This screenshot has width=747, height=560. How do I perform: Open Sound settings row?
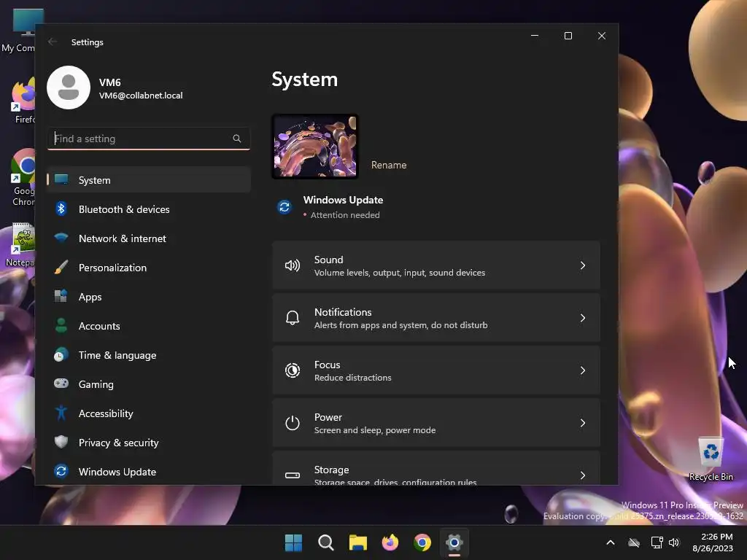click(436, 265)
